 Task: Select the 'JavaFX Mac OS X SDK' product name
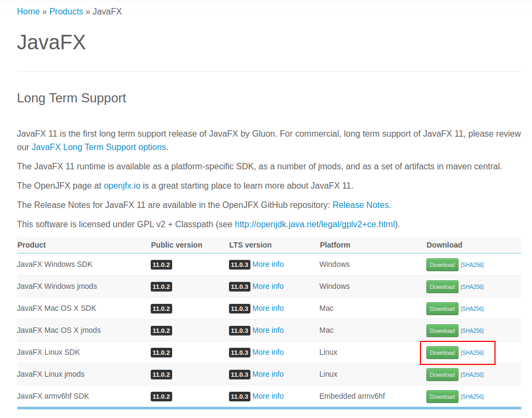(57, 309)
